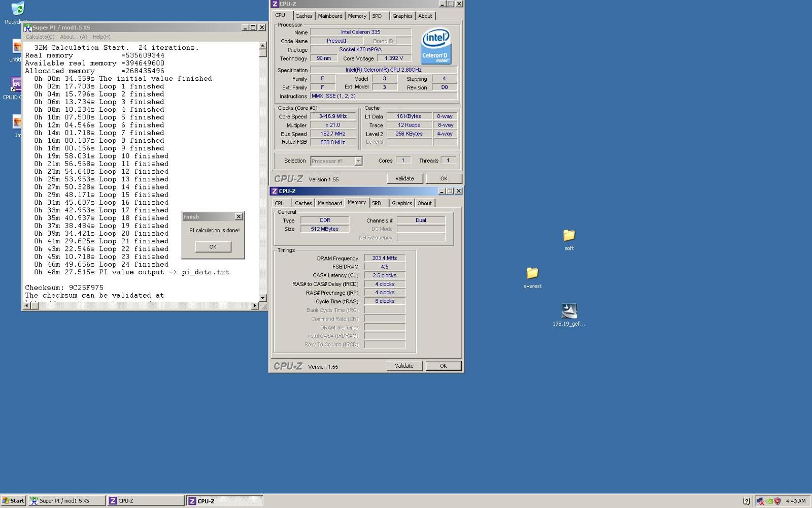812x508 pixels.
Task: Click Validate in lower CPU-Z window
Action: tap(404, 366)
